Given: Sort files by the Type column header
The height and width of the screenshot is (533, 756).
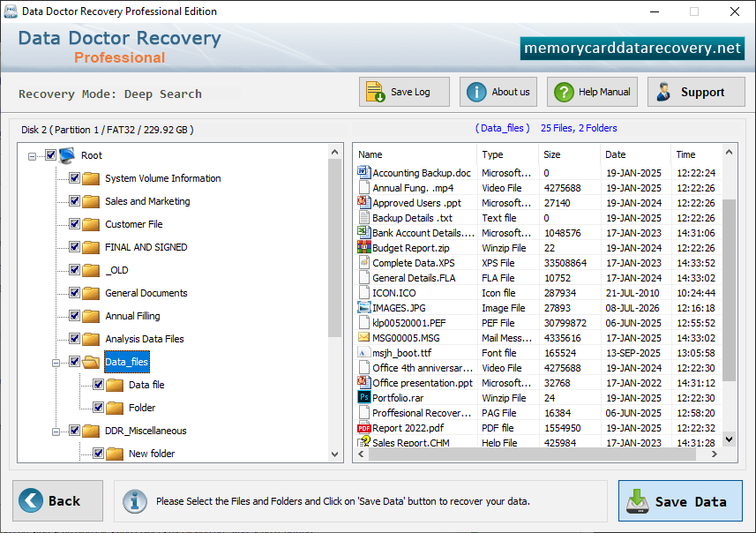Looking at the screenshot, I should coord(508,154).
